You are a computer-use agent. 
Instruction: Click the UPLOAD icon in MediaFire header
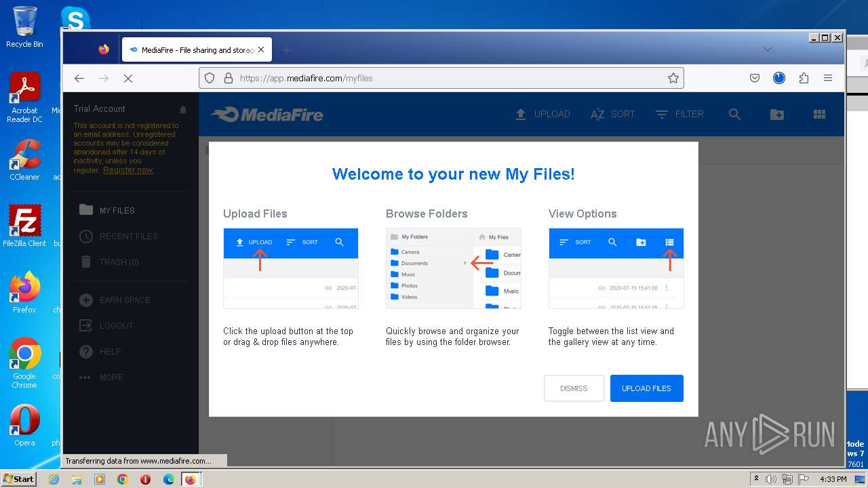[521, 114]
